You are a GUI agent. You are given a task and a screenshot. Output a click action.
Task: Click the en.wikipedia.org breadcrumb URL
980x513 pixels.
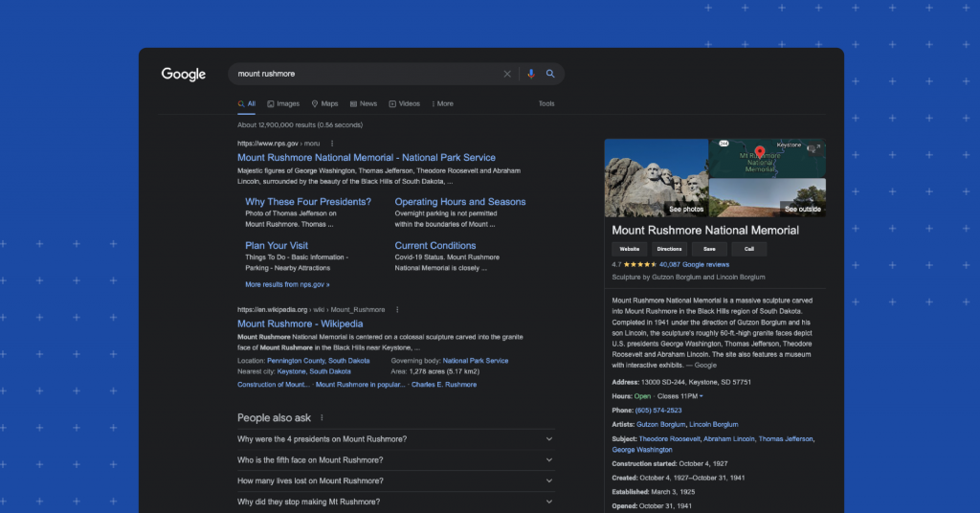pos(311,310)
